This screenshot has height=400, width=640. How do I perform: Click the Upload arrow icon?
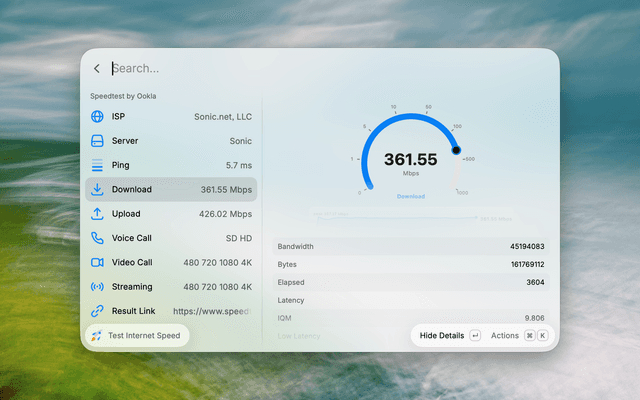coord(97,214)
